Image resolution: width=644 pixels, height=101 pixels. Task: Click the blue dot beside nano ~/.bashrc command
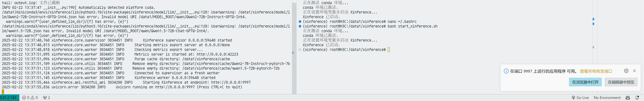point(300,21)
